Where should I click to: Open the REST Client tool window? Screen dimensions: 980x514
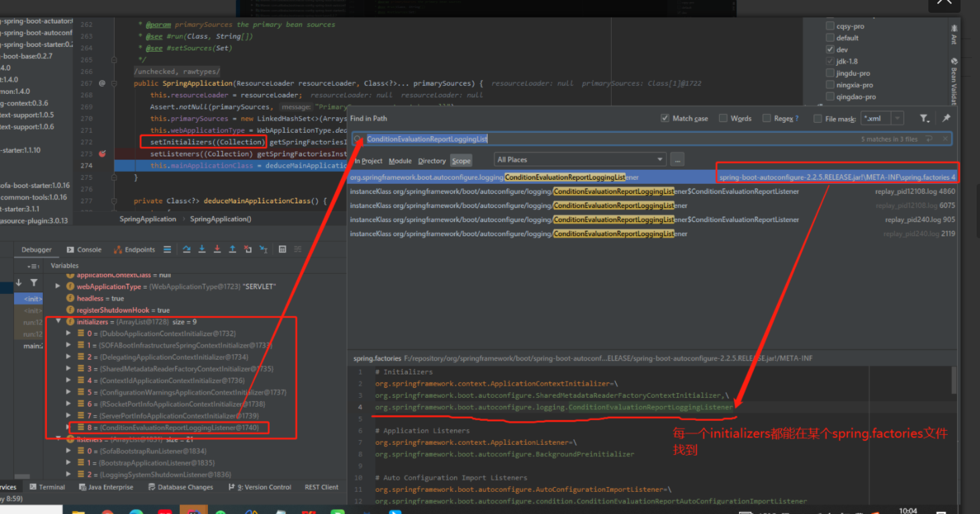pos(322,487)
